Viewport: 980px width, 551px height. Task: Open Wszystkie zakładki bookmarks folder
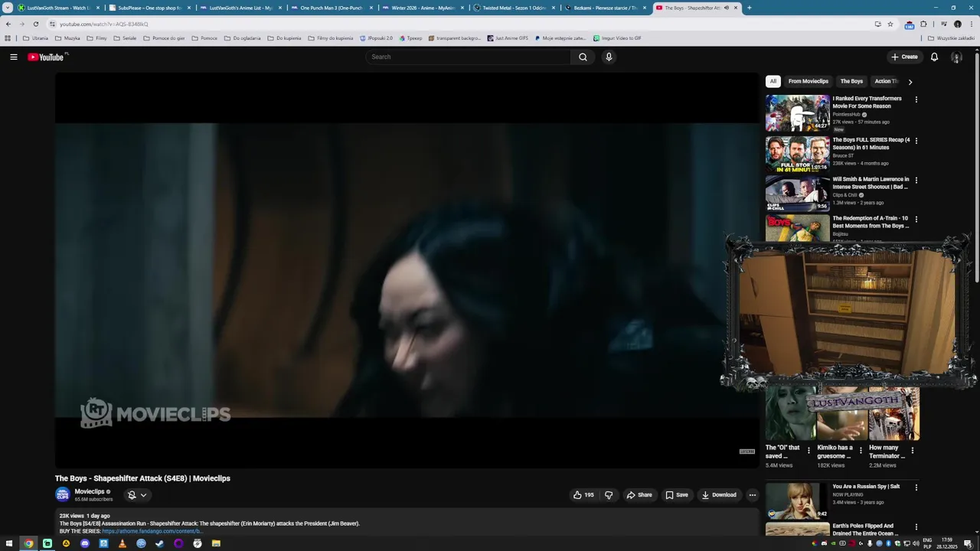pyautogui.click(x=952, y=38)
